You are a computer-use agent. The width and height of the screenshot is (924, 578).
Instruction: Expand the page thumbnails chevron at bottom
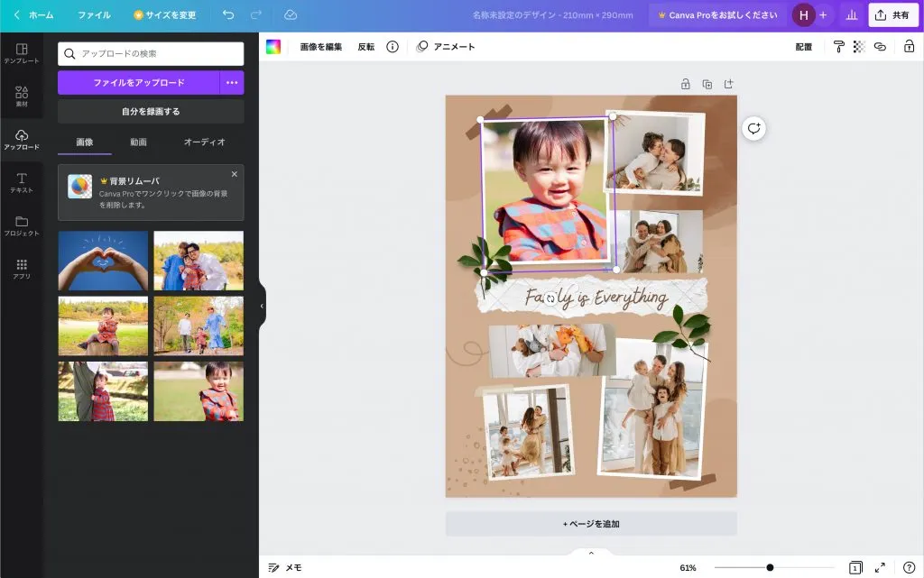pyautogui.click(x=591, y=554)
